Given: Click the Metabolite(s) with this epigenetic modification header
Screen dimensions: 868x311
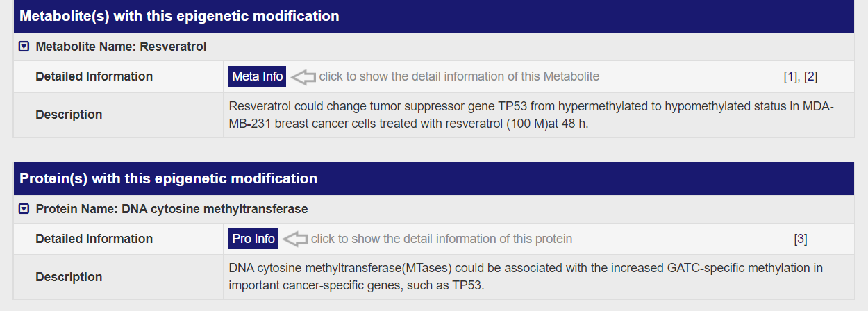Looking at the screenshot, I should [179, 16].
